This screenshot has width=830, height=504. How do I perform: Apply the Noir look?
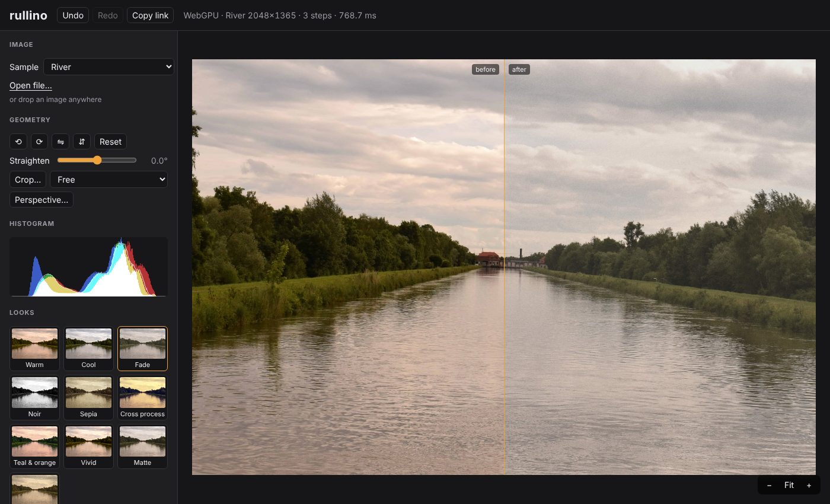coord(35,398)
